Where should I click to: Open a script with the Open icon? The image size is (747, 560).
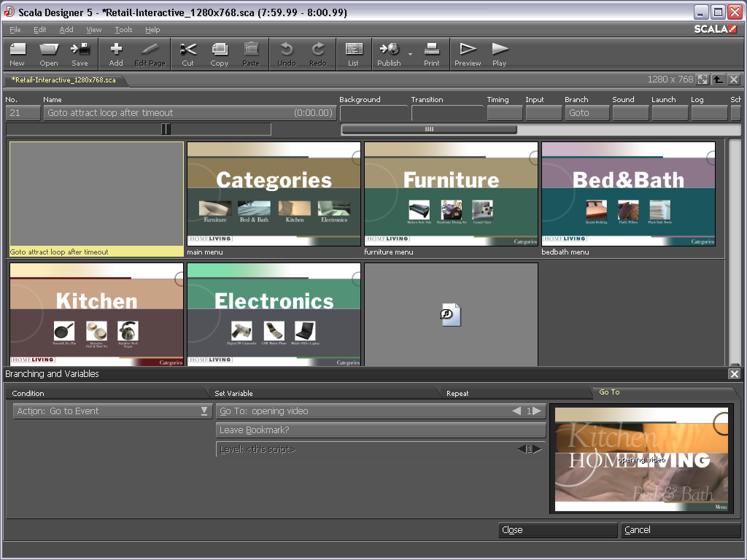[x=49, y=54]
